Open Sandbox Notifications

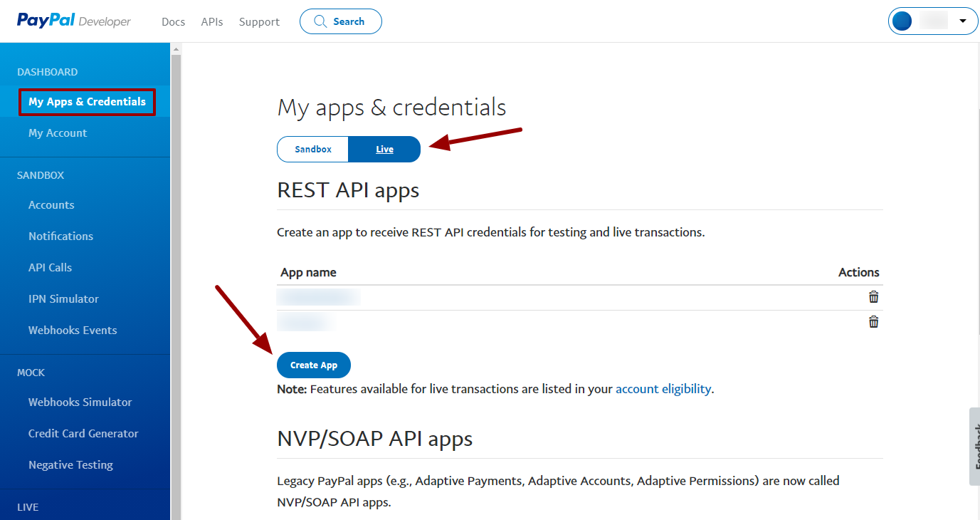[x=60, y=236]
